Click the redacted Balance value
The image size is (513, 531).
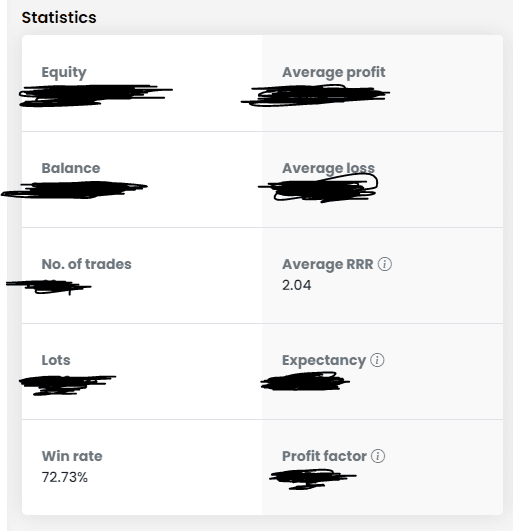(74, 190)
